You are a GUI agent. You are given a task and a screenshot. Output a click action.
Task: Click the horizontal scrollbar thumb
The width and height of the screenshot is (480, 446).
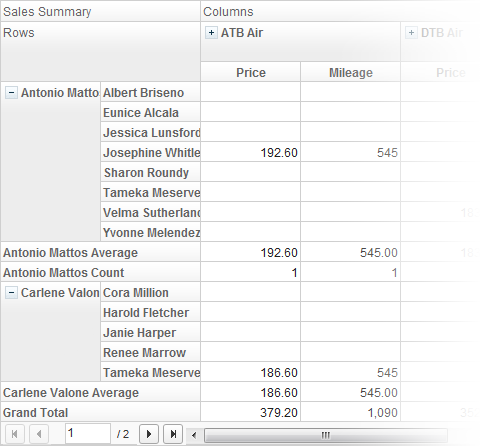tap(326, 435)
